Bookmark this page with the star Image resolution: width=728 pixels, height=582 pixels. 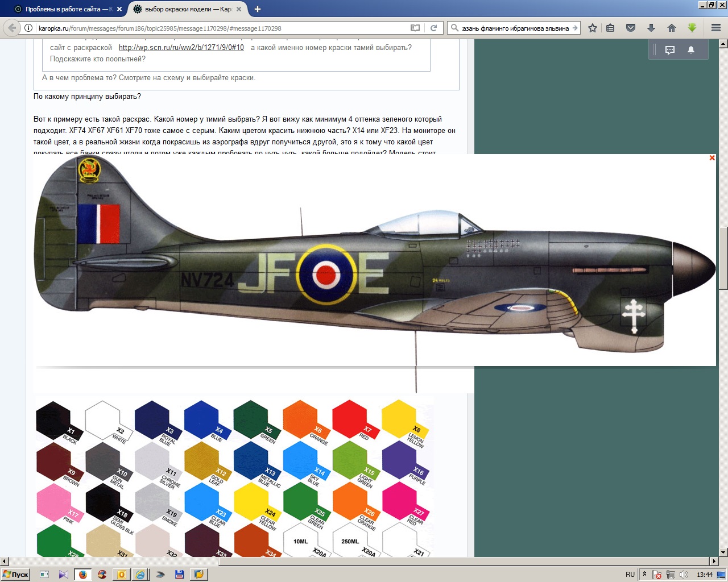pos(593,28)
